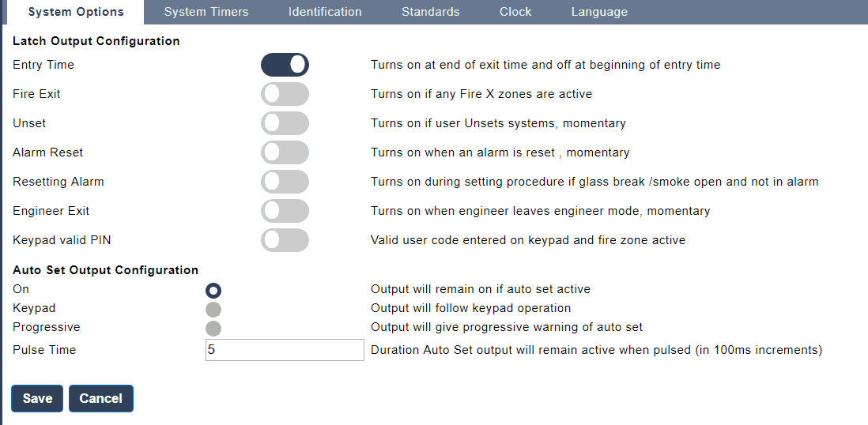Switch on the Resetting Alarm toggle
The image size is (868, 425).
coord(285,182)
